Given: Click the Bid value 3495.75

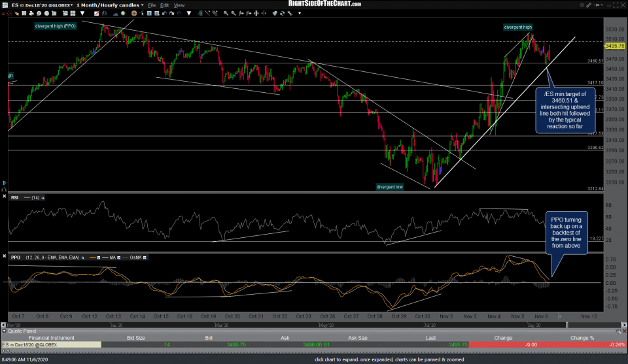Looking at the screenshot, I should (236, 345).
